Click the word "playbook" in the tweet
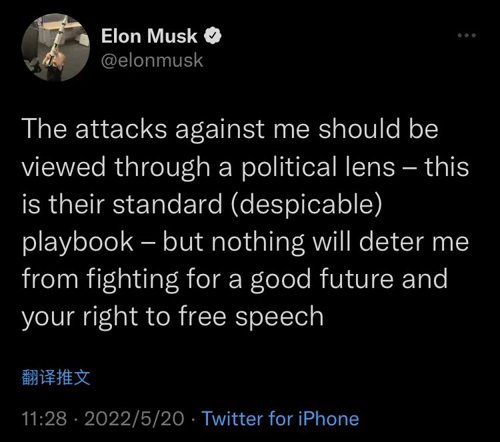 pos(78,242)
